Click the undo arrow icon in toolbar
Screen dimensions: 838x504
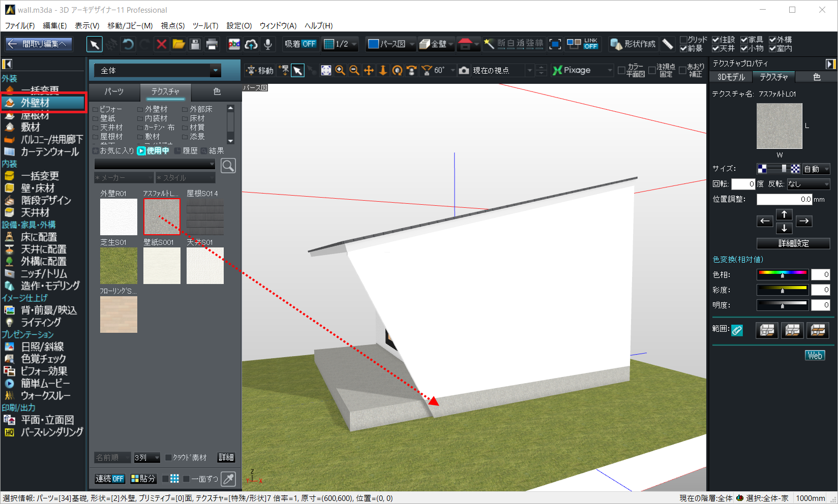[x=128, y=44]
